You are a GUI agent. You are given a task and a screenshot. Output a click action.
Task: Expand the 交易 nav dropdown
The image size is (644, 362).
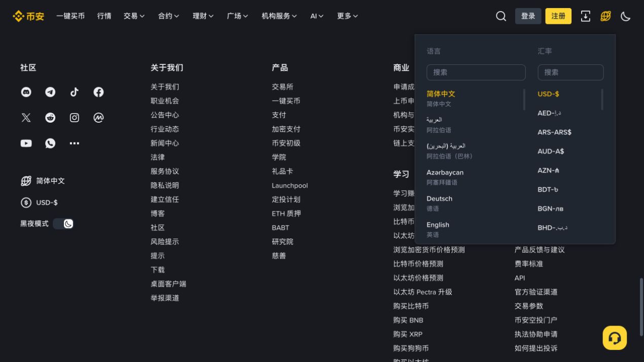[134, 16]
